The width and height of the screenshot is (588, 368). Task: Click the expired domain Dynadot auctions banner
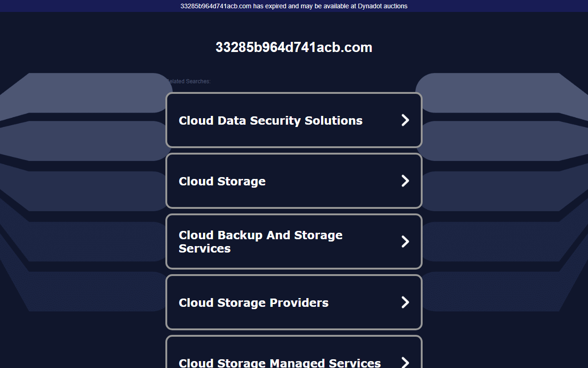(294, 6)
